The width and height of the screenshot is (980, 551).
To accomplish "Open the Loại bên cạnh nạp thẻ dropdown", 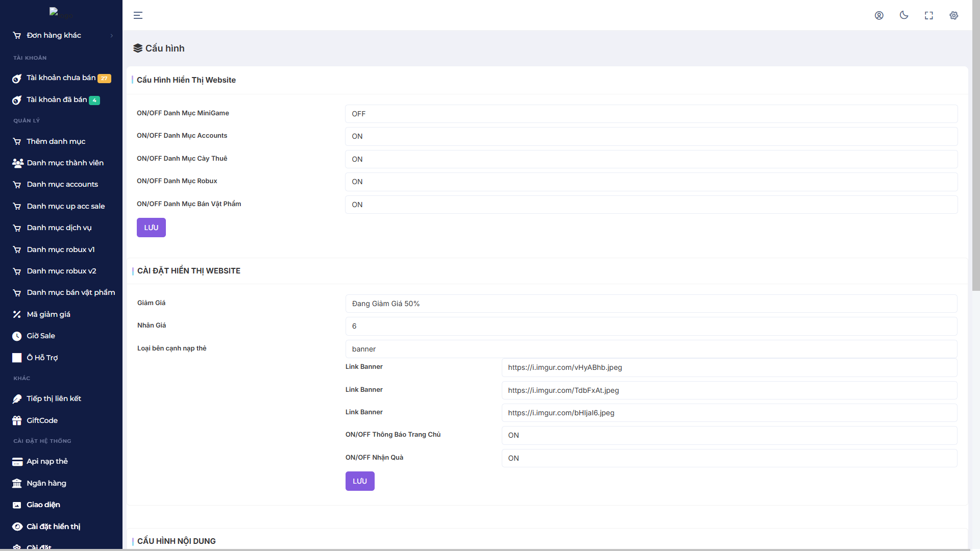I will point(651,349).
